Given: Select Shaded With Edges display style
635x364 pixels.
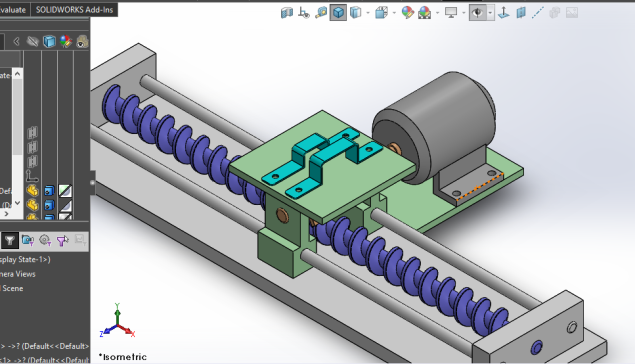Looking at the screenshot, I should coord(338,13).
